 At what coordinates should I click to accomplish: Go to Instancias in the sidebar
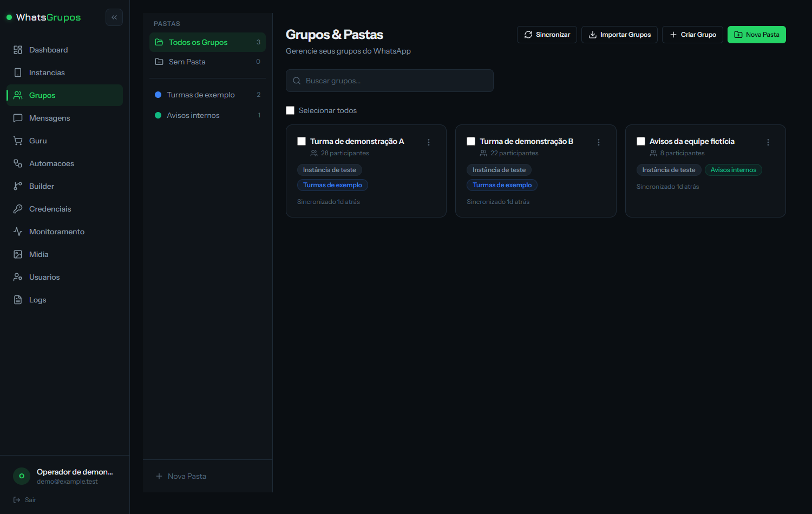pyautogui.click(x=64, y=73)
